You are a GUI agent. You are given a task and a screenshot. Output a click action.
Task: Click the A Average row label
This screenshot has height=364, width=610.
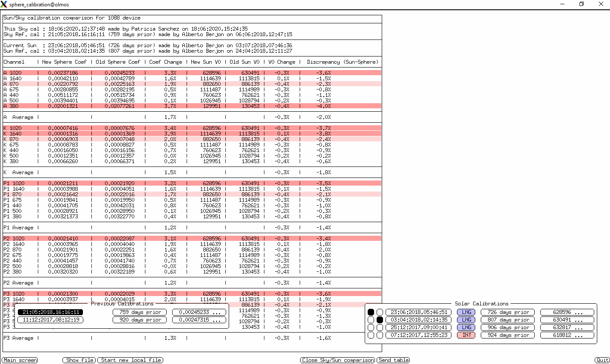point(18,117)
